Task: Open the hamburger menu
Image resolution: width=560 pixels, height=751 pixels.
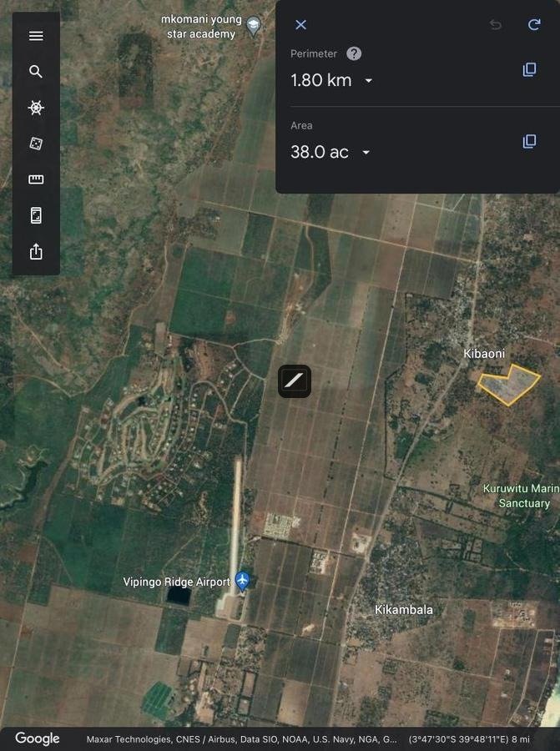Action: [36, 36]
